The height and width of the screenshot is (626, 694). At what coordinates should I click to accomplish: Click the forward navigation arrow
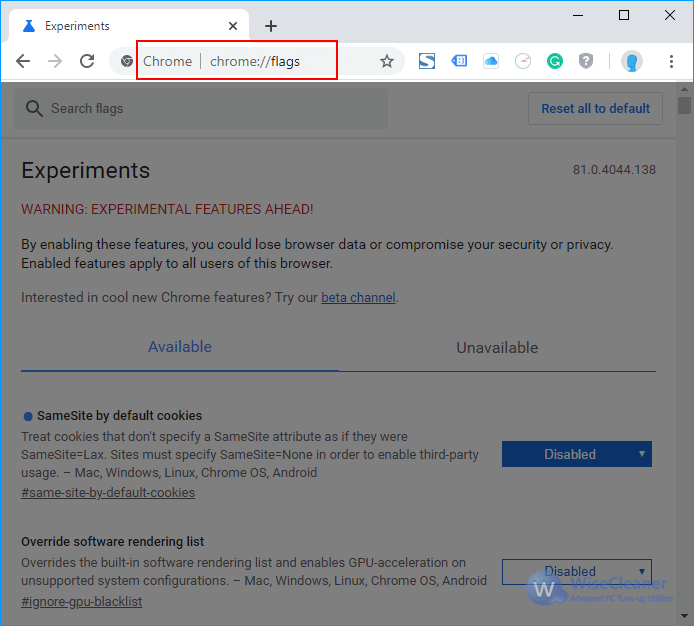[x=55, y=61]
